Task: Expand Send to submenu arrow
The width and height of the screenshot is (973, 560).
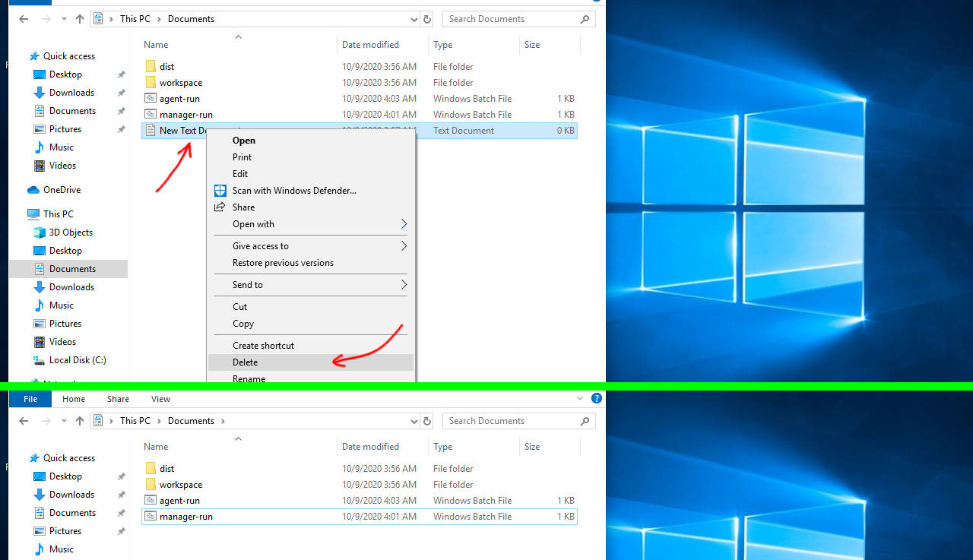Action: pos(404,285)
